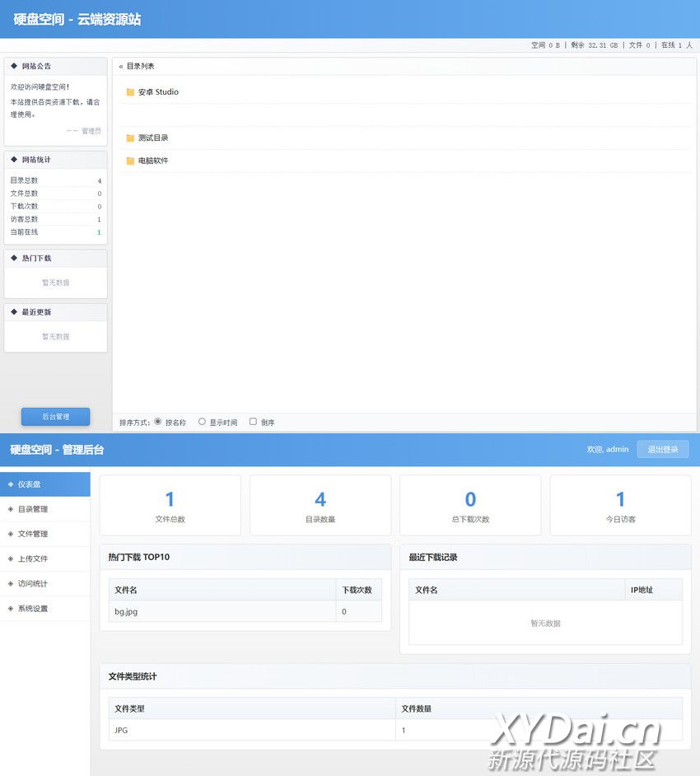Click the 电脑软件 folder icon
Screen dimensions: 700x776
coord(130,161)
